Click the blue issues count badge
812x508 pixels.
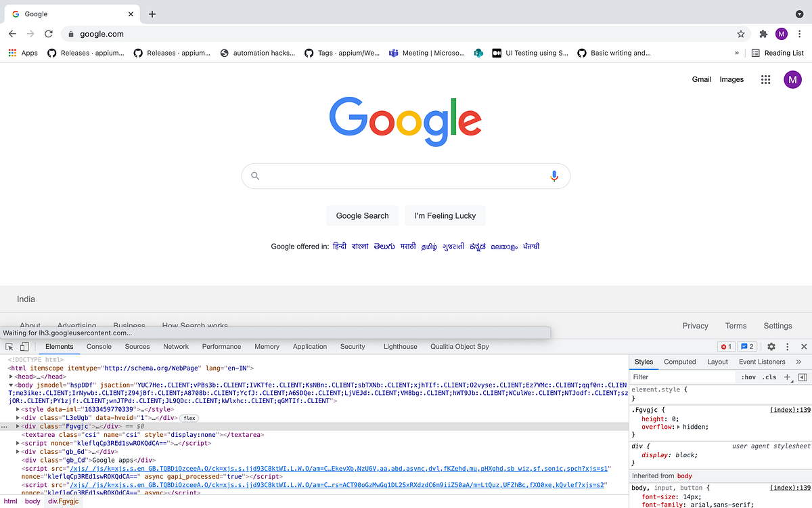point(747,346)
